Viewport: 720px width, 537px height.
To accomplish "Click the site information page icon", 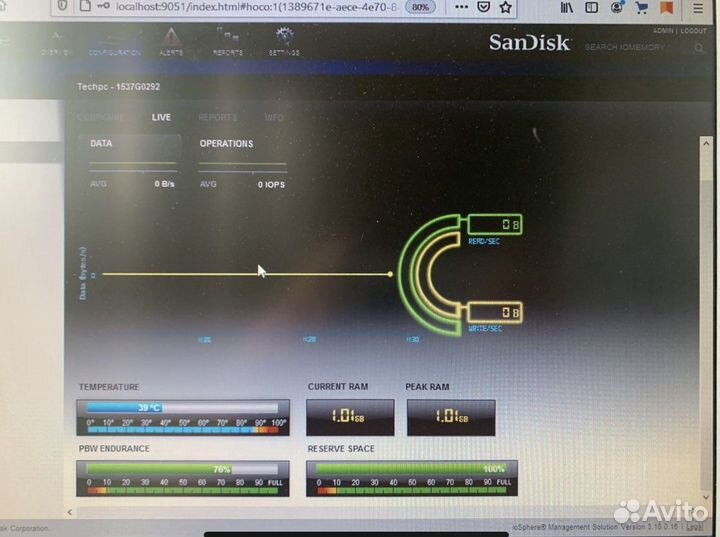I will coord(85,6).
